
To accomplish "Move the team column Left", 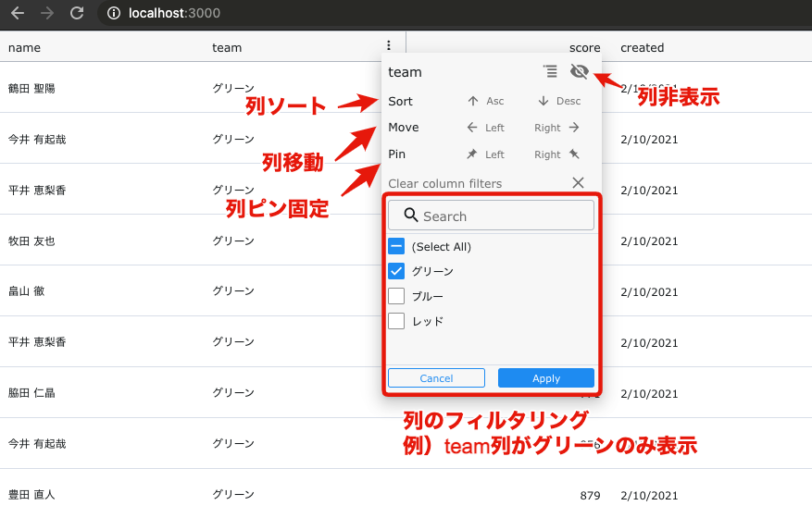I will pos(485,128).
